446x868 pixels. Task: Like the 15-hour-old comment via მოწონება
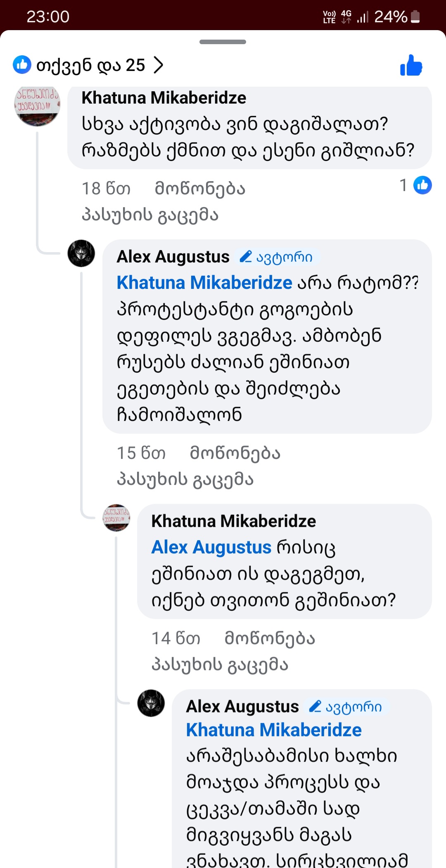pos(235,453)
